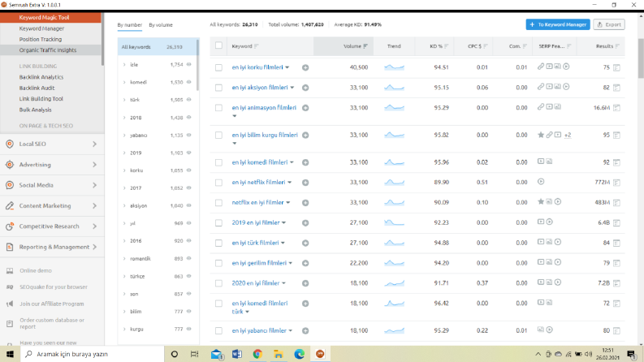The width and height of the screenshot is (644, 362).
Task: Open Organic Traffic Insights in the sidebar
Action: [x=48, y=50]
